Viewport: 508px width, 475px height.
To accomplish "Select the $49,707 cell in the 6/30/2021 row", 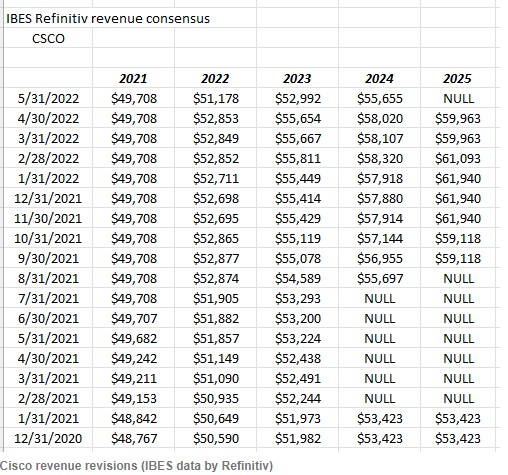I will [133, 319].
